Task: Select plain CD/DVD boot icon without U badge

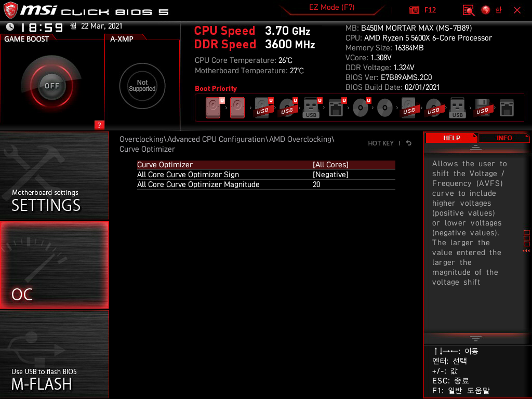Action: pos(385,108)
